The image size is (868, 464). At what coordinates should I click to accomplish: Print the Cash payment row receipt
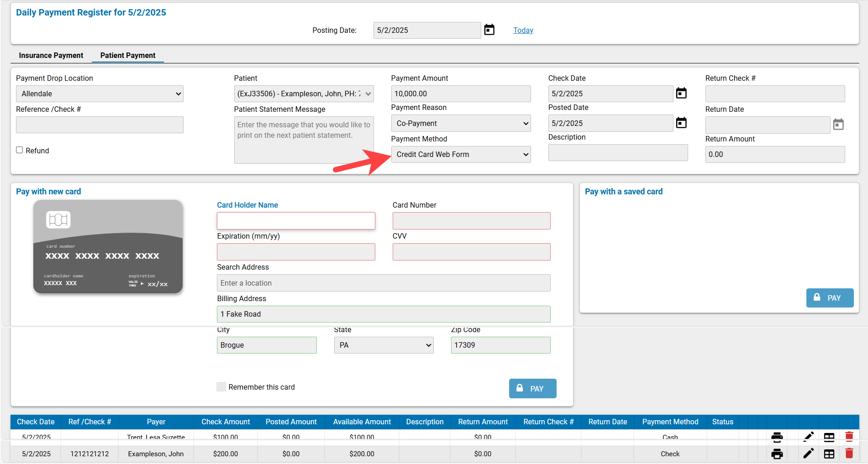pyautogui.click(x=777, y=437)
